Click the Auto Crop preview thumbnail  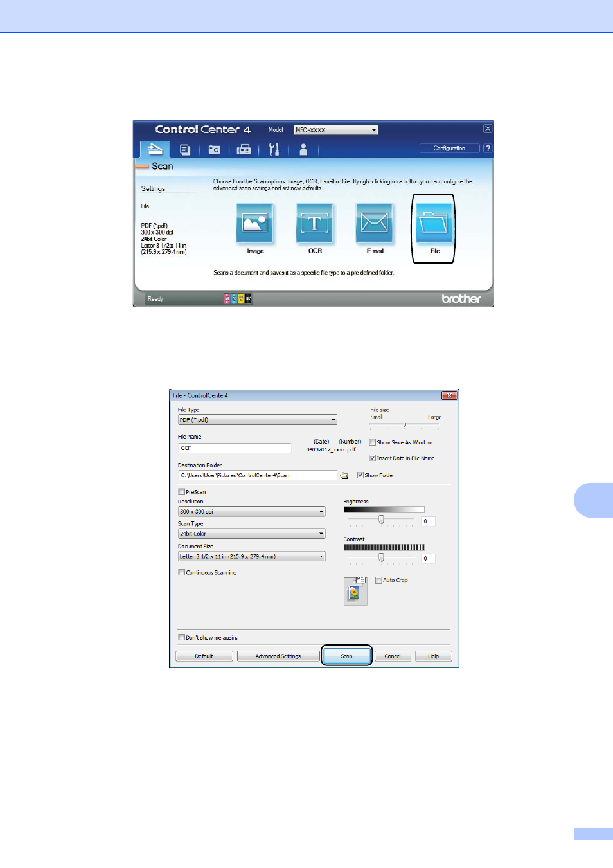pyautogui.click(x=355, y=591)
